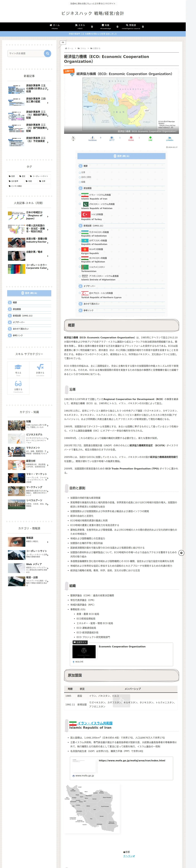
Task: Open popular article 日本の地域区分
Action: pyautogui.click(x=29, y=216)
